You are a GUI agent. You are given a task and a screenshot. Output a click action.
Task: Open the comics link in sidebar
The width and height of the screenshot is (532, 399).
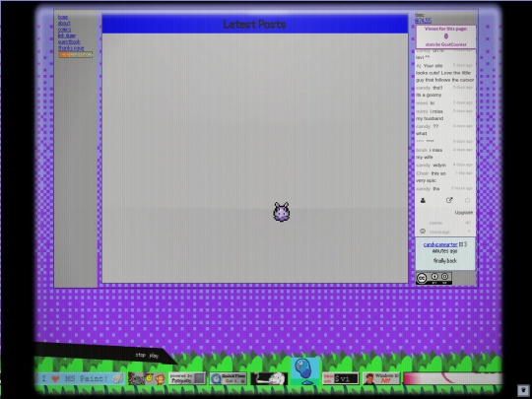64,30
